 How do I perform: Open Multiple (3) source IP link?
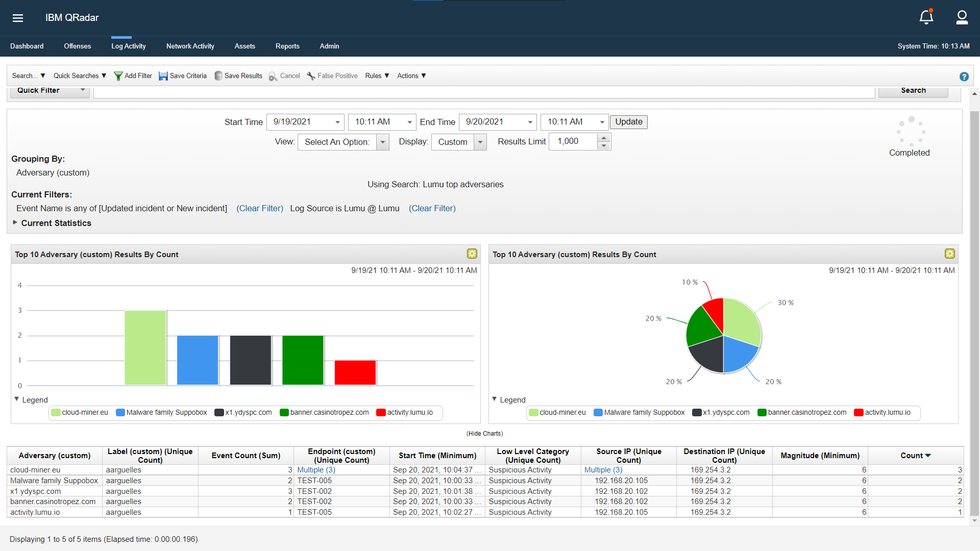pyautogui.click(x=603, y=470)
